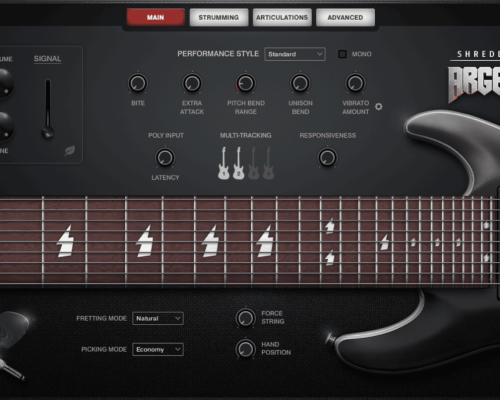This screenshot has width=500, height=400.
Task: Click the PERFORMANCE STYLE label
Action: (x=218, y=54)
